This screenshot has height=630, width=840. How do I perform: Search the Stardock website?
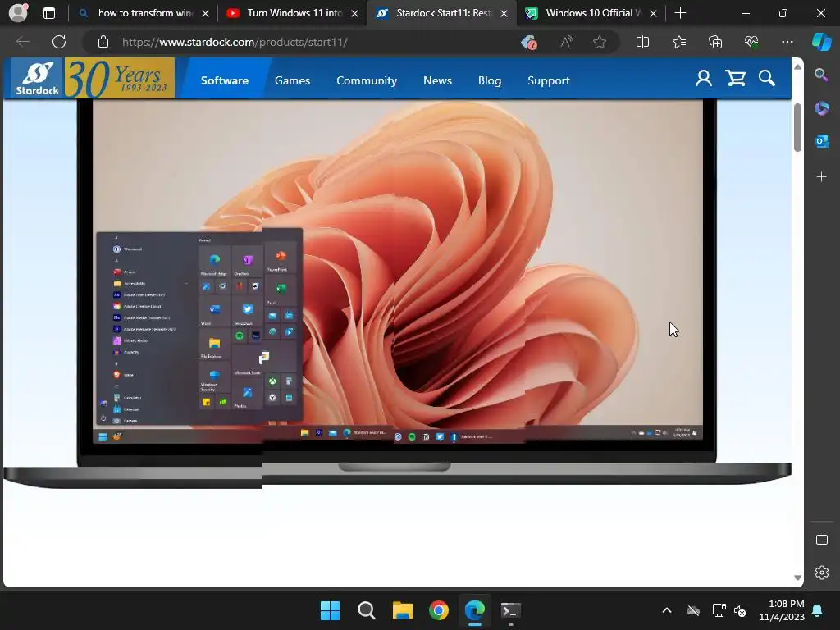tap(767, 79)
